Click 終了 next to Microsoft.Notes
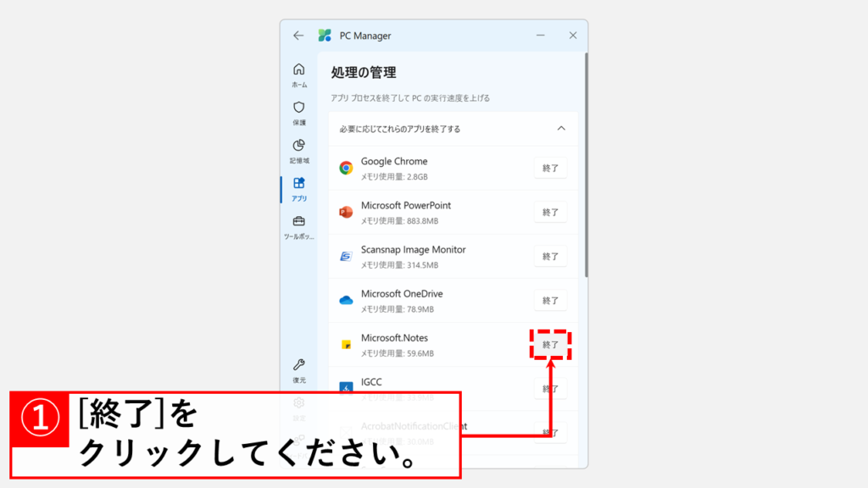868x488 pixels. [550, 345]
